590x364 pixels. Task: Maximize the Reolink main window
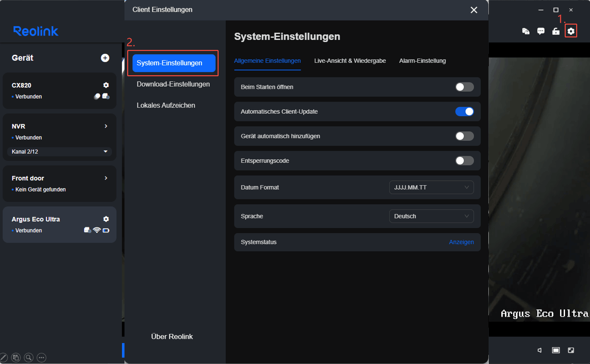click(x=556, y=10)
